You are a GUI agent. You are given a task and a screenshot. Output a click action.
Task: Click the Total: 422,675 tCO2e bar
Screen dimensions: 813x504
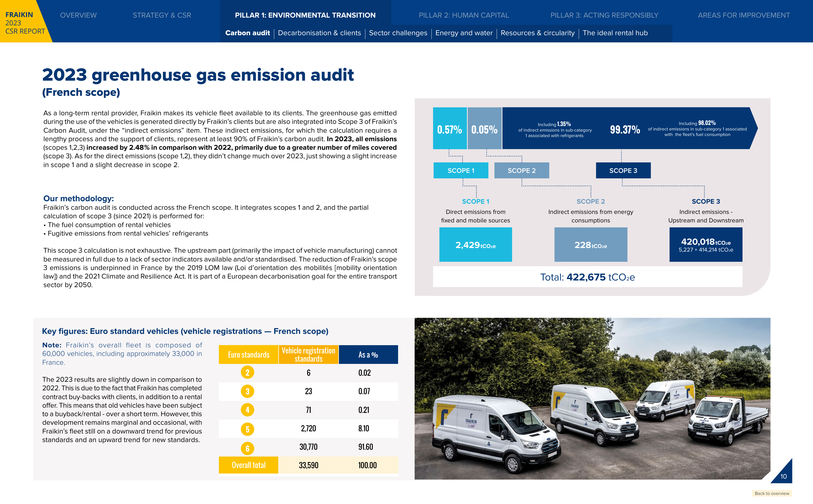coord(587,277)
